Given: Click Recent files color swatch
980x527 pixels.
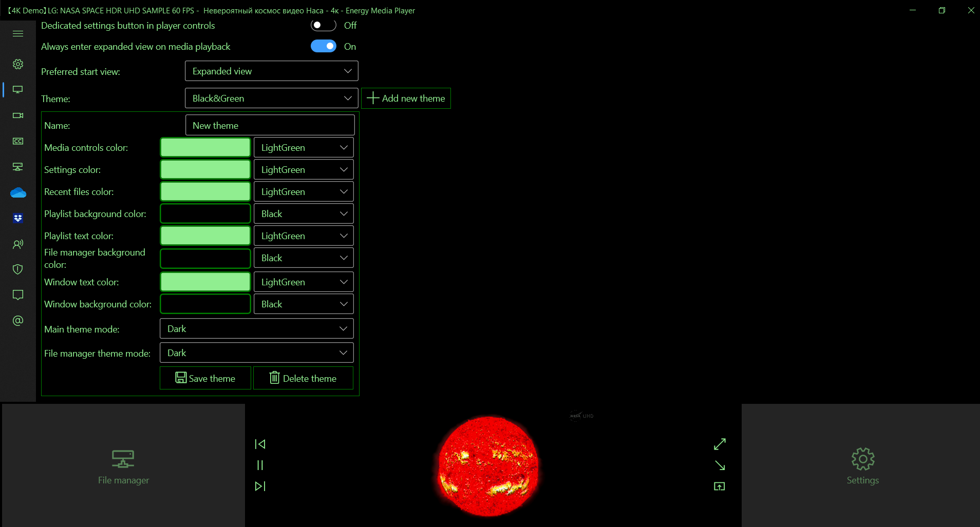Looking at the screenshot, I should [205, 191].
